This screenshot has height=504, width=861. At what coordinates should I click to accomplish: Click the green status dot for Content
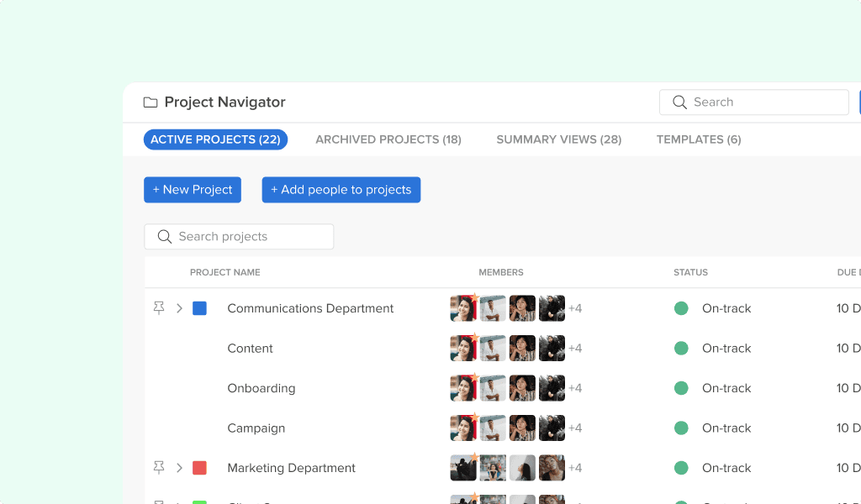click(681, 349)
